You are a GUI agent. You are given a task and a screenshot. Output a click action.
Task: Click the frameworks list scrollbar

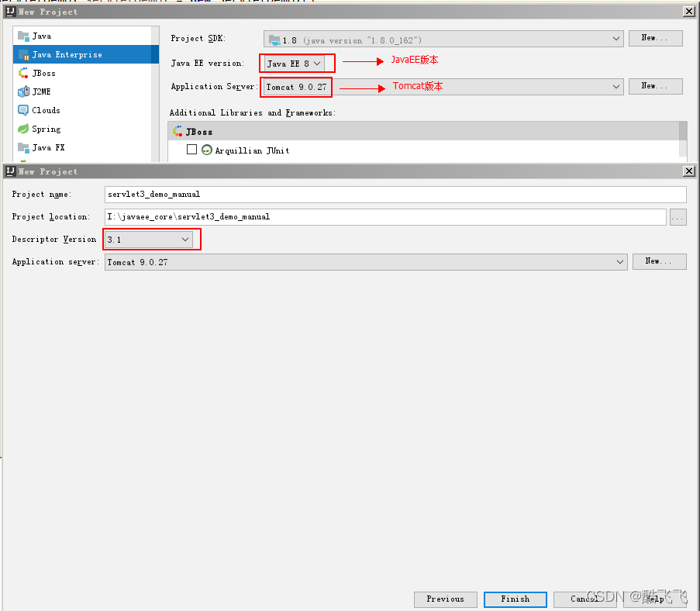tap(683, 139)
